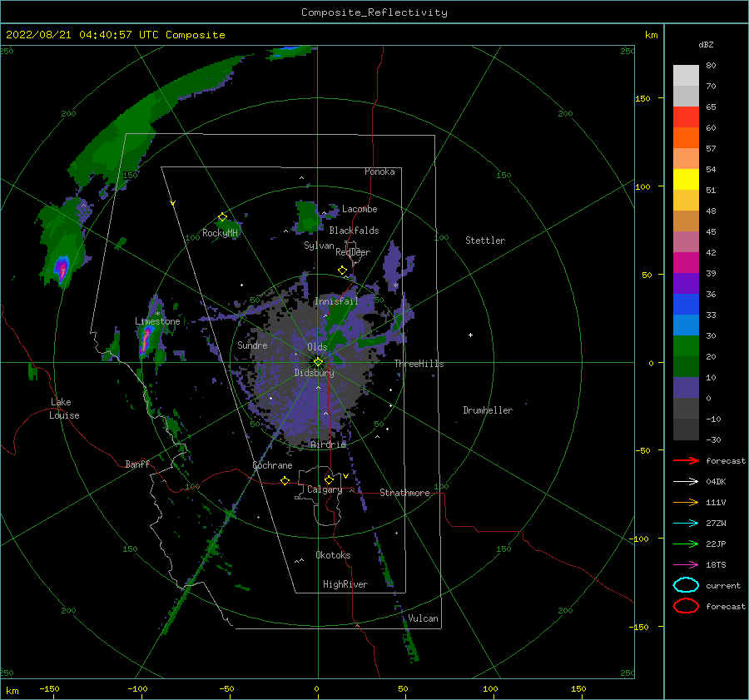
Task: Click the Innisfail label
Action: [x=336, y=301]
